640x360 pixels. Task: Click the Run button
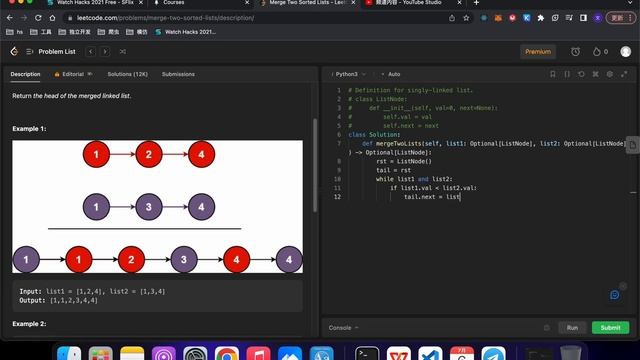pyautogui.click(x=572, y=328)
